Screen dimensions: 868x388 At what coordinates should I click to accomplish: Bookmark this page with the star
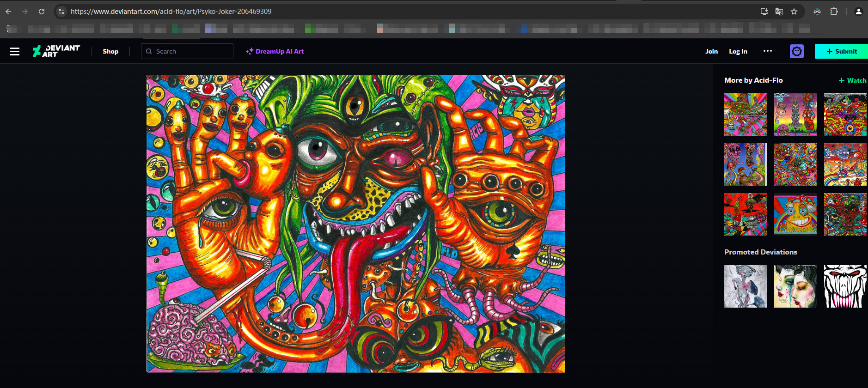click(794, 12)
